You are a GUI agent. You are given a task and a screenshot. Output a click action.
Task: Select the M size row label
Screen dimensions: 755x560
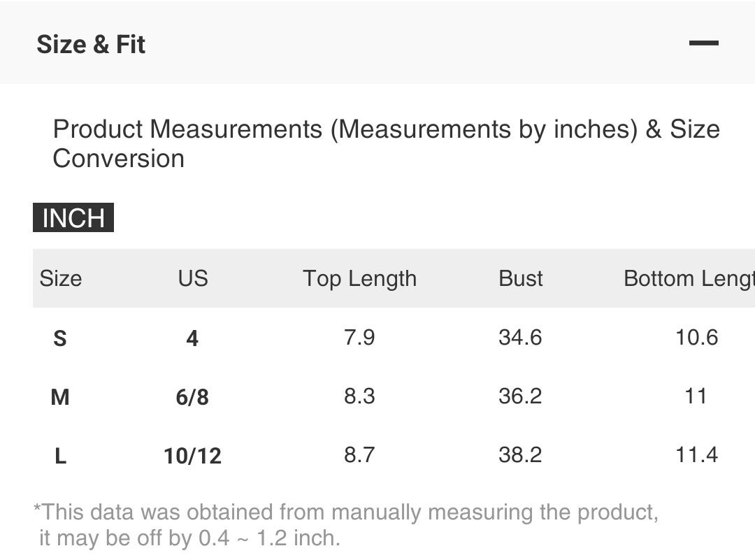[x=60, y=397]
